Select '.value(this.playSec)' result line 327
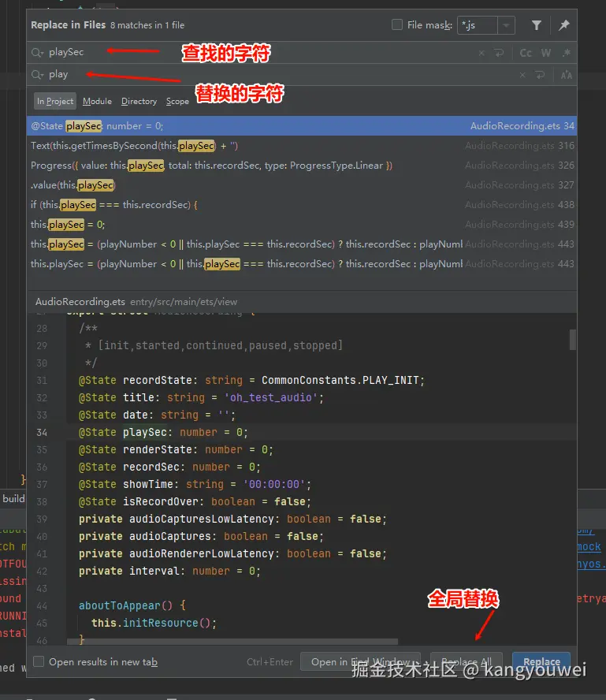This screenshot has width=606, height=700. pos(302,184)
